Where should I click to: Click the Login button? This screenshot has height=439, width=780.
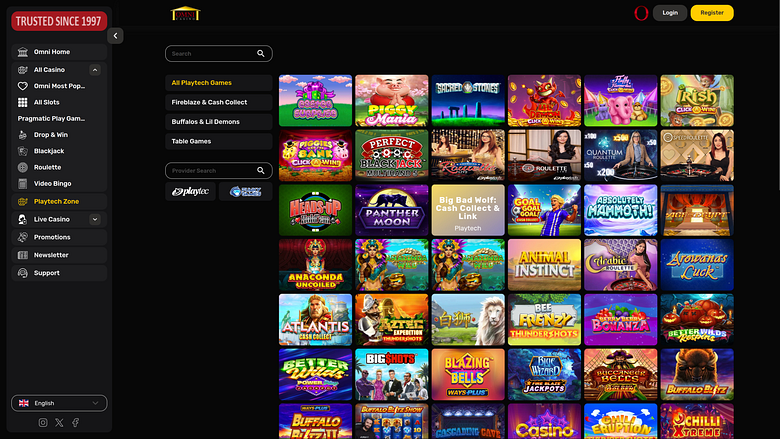click(x=670, y=13)
